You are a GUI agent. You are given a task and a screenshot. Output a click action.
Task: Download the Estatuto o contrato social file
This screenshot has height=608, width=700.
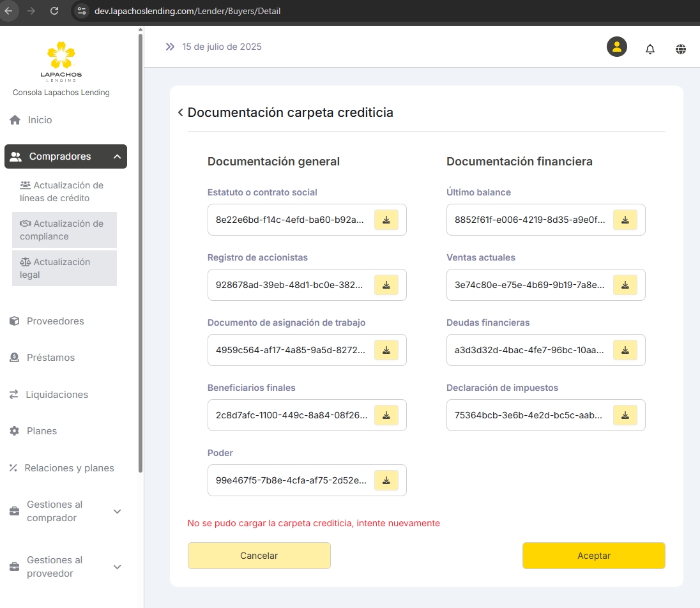[386, 220]
